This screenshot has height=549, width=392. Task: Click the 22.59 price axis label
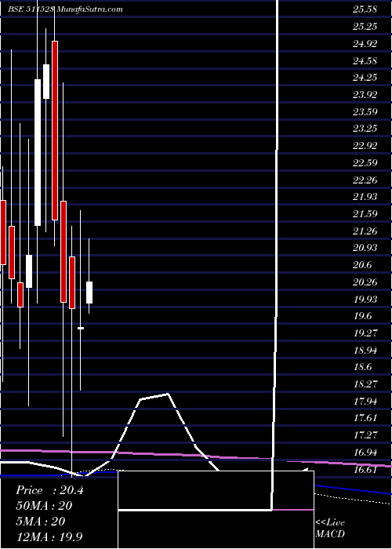click(x=365, y=163)
